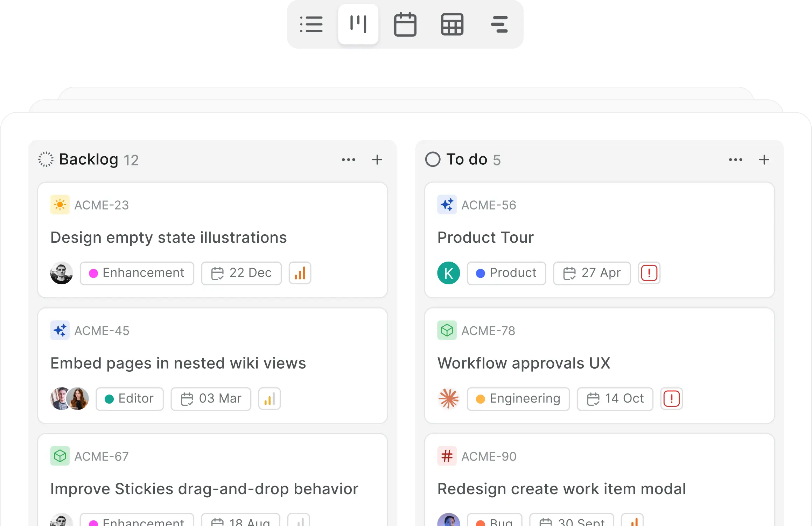Switch to list layout view
The width and height of the screenshot is (812, 526).
point(311,24)
